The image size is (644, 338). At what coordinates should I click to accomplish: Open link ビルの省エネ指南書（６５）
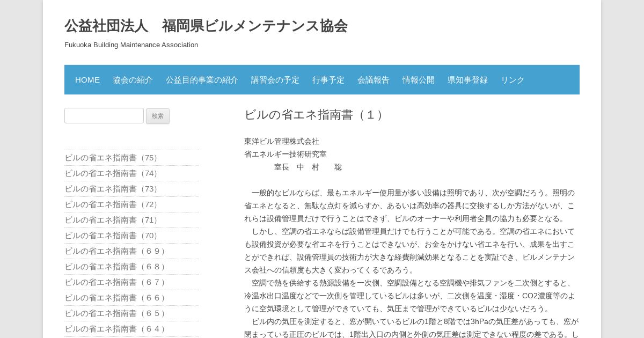[x=116, y=313]
